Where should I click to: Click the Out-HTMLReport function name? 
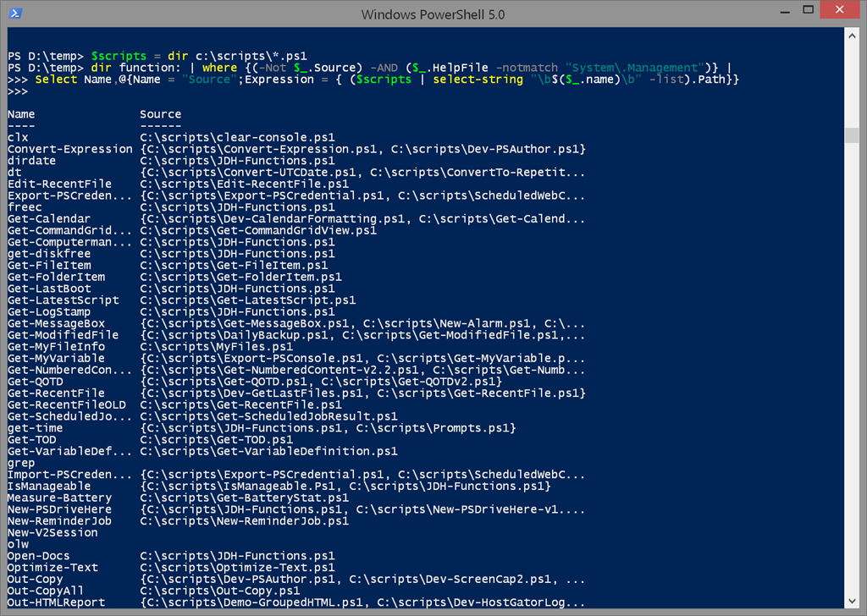(57, 602)
